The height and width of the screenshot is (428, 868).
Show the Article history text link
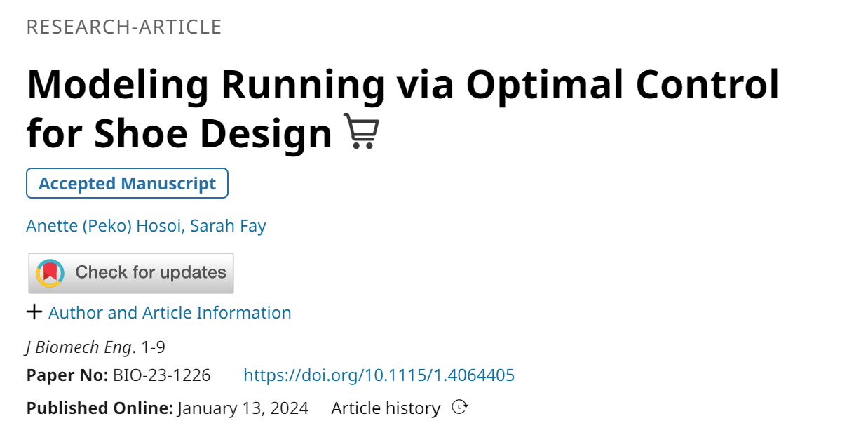point(386,408)
